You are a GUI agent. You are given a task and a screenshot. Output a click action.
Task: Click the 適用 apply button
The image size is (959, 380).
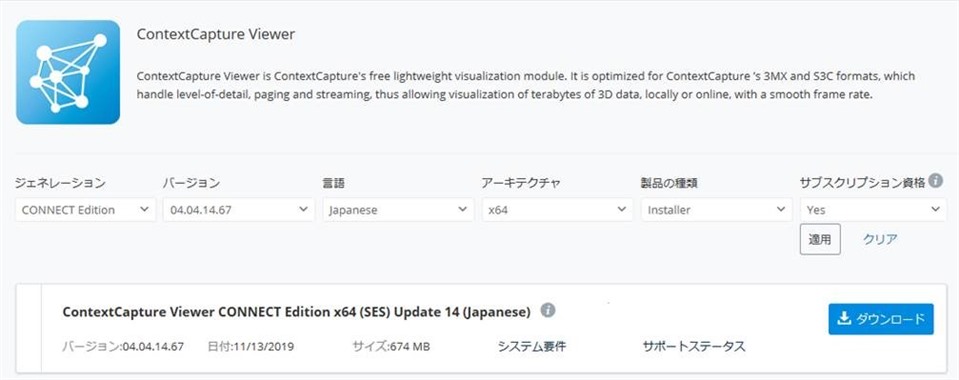[820, 239]
